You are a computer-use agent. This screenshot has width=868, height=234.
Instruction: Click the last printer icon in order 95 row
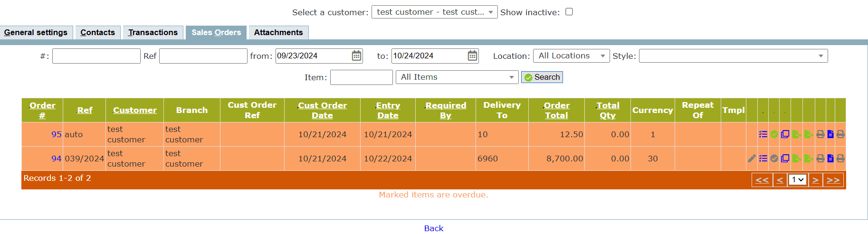(840, 134)
